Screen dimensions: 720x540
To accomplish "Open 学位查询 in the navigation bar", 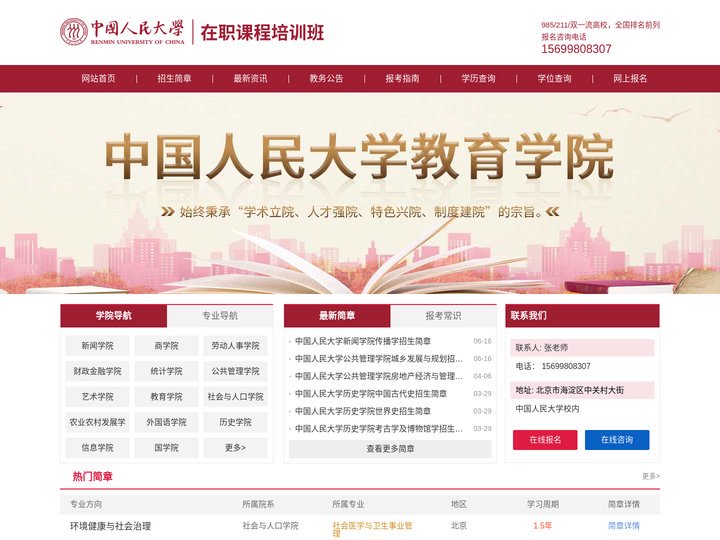I will click(554, 79).
